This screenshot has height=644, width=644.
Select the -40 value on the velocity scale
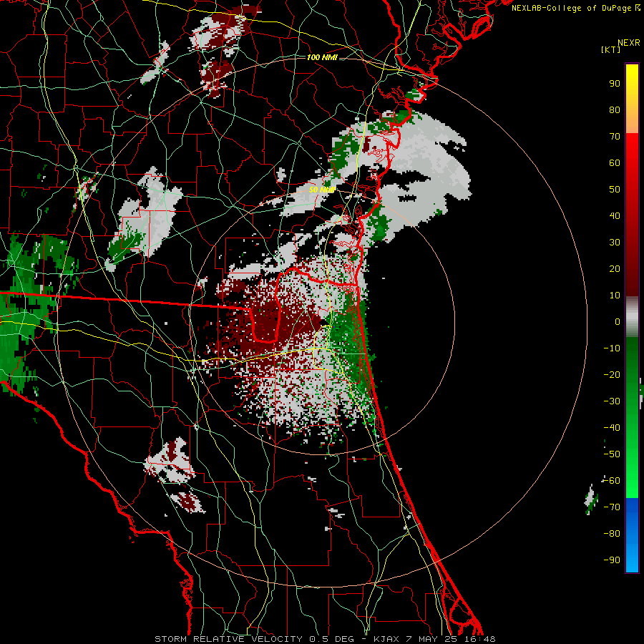coord(612,428)
